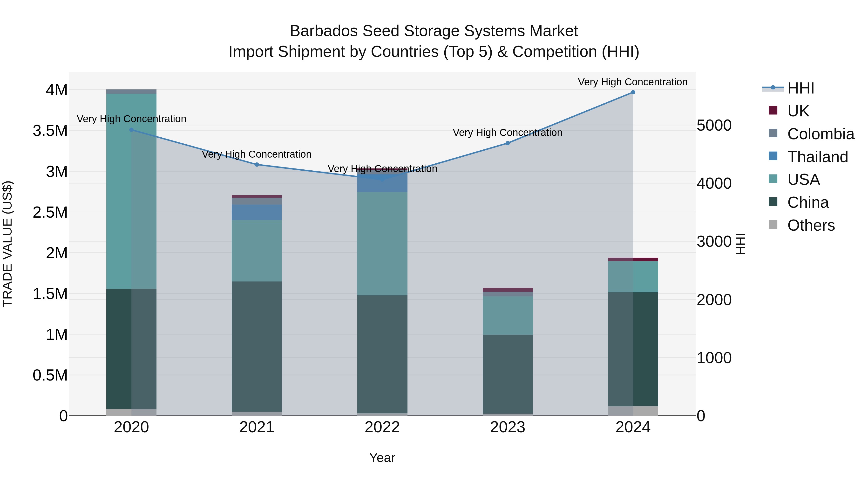Screen dimensions: 868x488
Task: Click the 2.5M trade value tick label
Action: coord(50,212)
